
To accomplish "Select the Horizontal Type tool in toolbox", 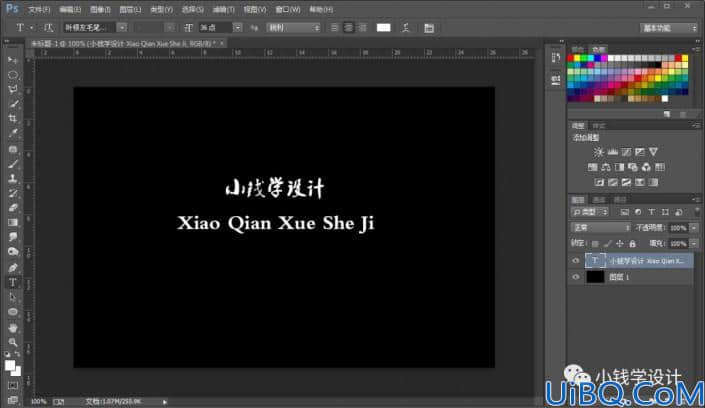I will [13, 282].
